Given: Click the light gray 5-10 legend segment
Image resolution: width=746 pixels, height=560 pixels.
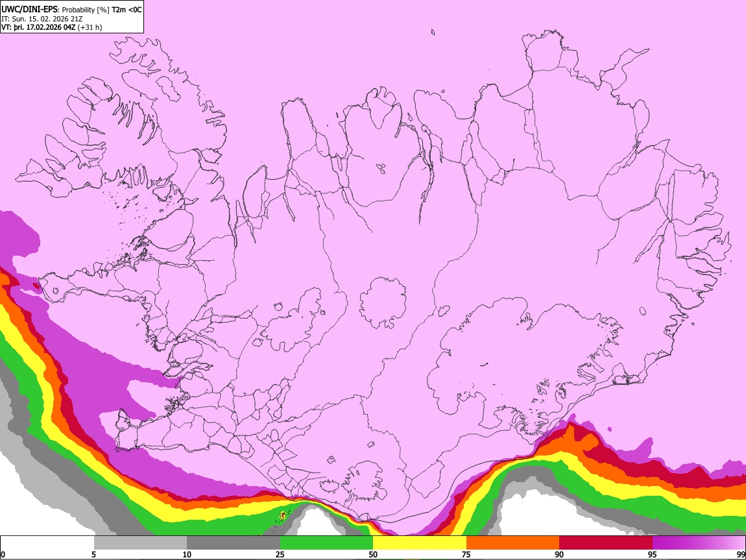Looking at the screenshot, I should coord(140,543).
